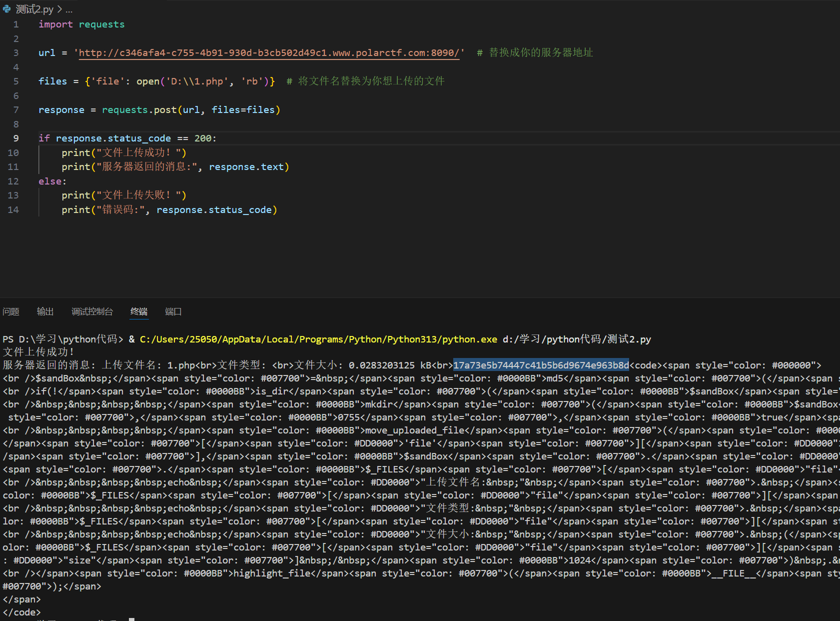Click requests.post call on line 7
Screen dimensions: 840x621
139,110
